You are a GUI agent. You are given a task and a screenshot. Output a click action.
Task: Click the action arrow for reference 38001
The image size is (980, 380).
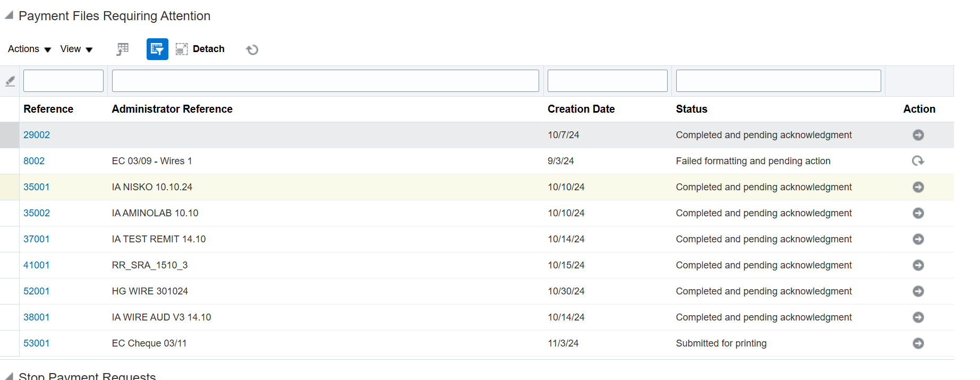tap(918, 317)
